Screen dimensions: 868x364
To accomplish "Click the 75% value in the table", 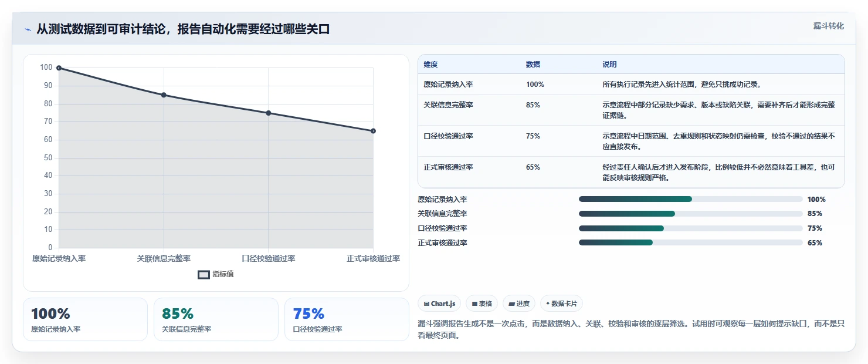I will tap(533, 136).
